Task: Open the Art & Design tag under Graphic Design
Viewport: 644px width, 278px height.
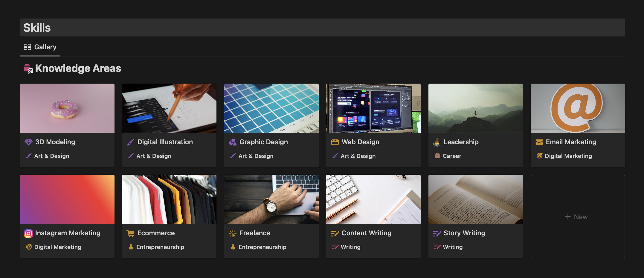Action: [x=256, y=156]
